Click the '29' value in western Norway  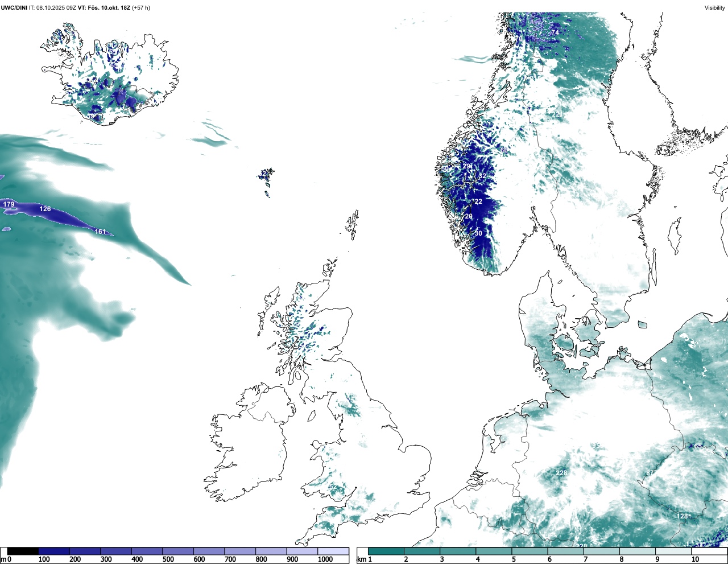point(466,166)
